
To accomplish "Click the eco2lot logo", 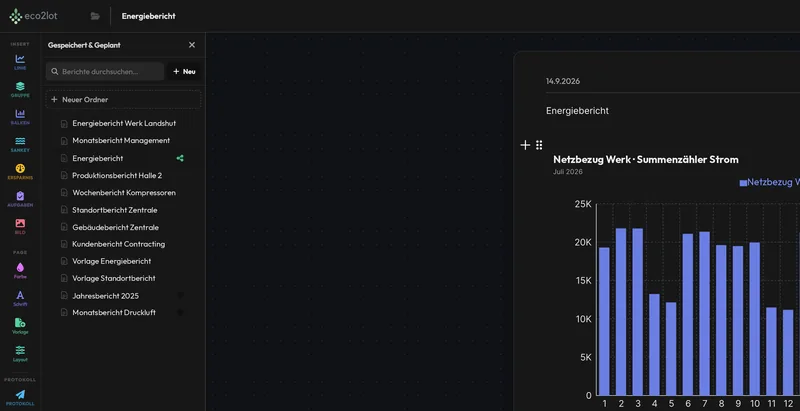I will pos(33,16).
